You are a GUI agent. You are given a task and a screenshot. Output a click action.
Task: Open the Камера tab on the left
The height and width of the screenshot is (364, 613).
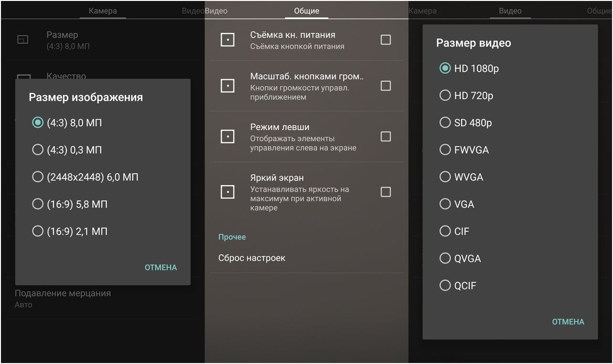(x=103, y=11)
